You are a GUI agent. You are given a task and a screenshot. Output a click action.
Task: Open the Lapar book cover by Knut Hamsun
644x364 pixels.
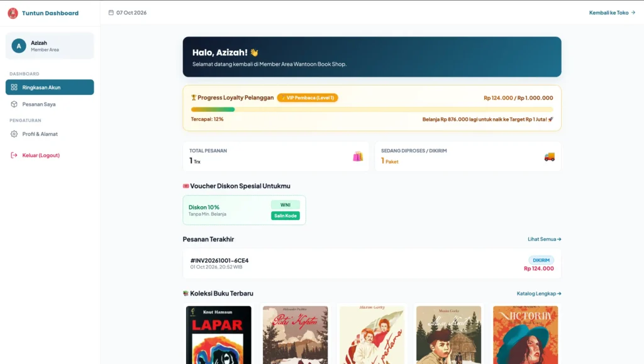point(218,335)
